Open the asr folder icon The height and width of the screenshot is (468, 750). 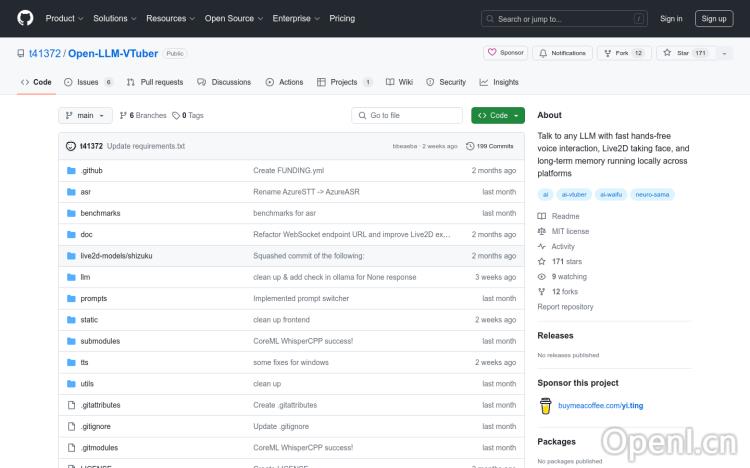71,192
